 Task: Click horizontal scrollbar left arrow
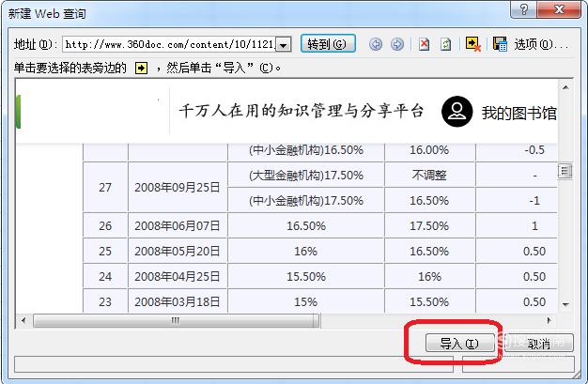(23, 320)
